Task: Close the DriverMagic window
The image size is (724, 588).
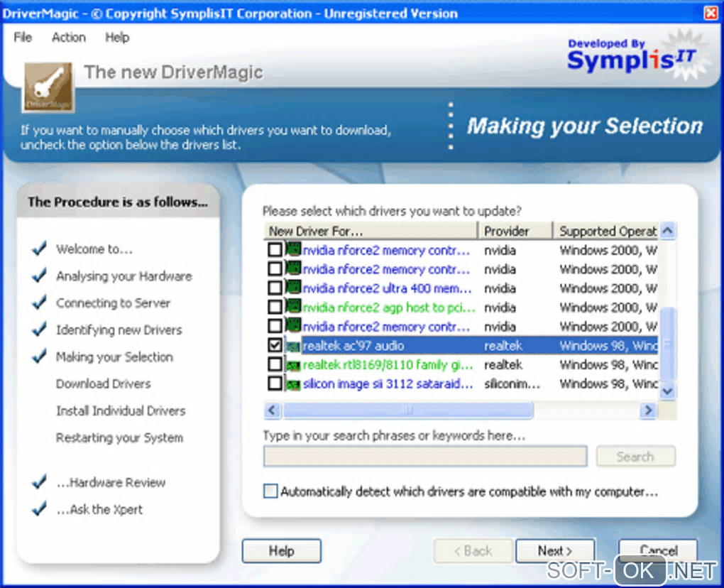Action: (x=711, y=13)
